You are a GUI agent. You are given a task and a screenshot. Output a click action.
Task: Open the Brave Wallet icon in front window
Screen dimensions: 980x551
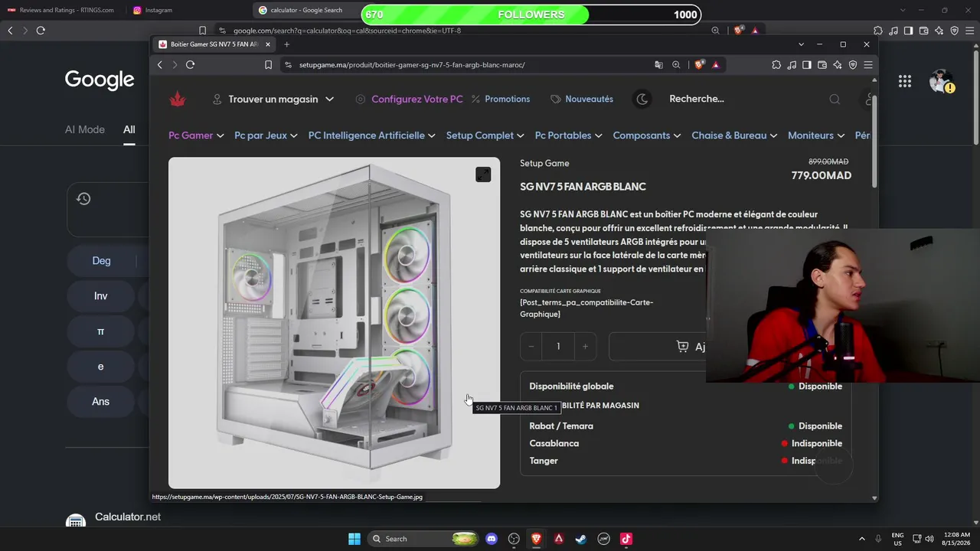(822, 65)
